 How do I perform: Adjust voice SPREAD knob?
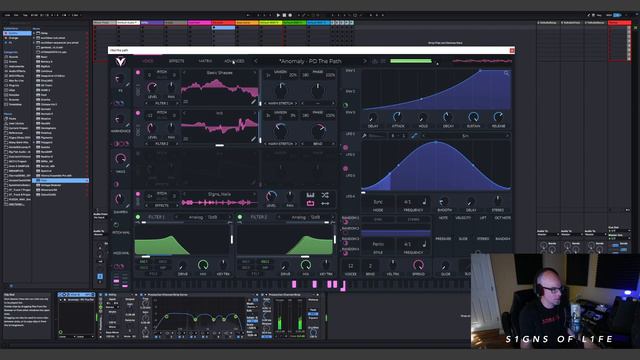[418, 265]
